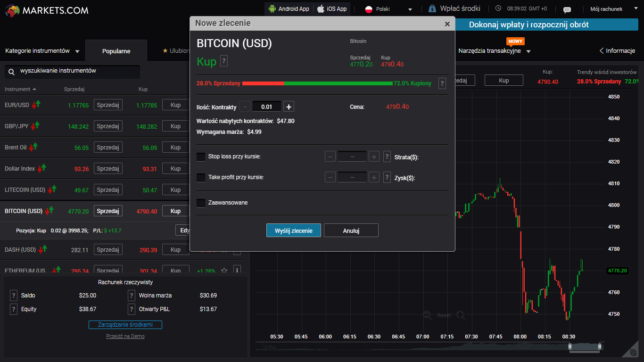Click the clock icon by server time
The width and height of the screenshot is (644, 362).
[498, 8]
